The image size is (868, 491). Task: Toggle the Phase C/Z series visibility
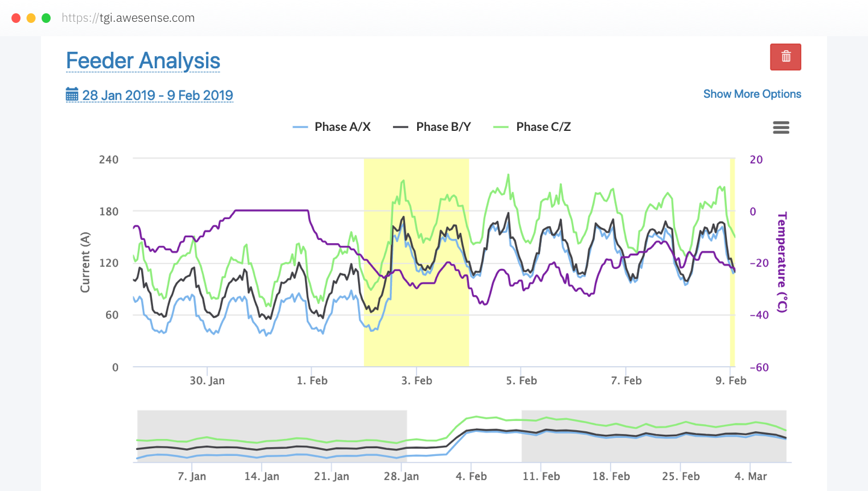[543, 127]
